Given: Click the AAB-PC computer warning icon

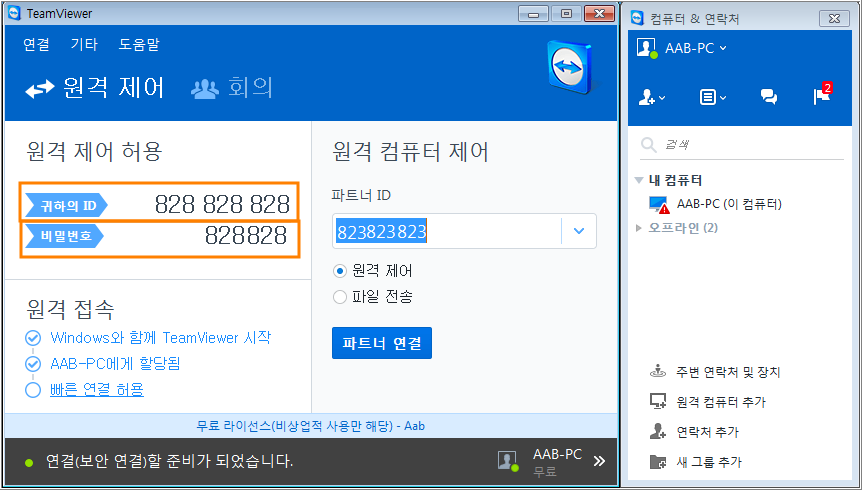Looking at the screenshot, I should coord(659,205).
